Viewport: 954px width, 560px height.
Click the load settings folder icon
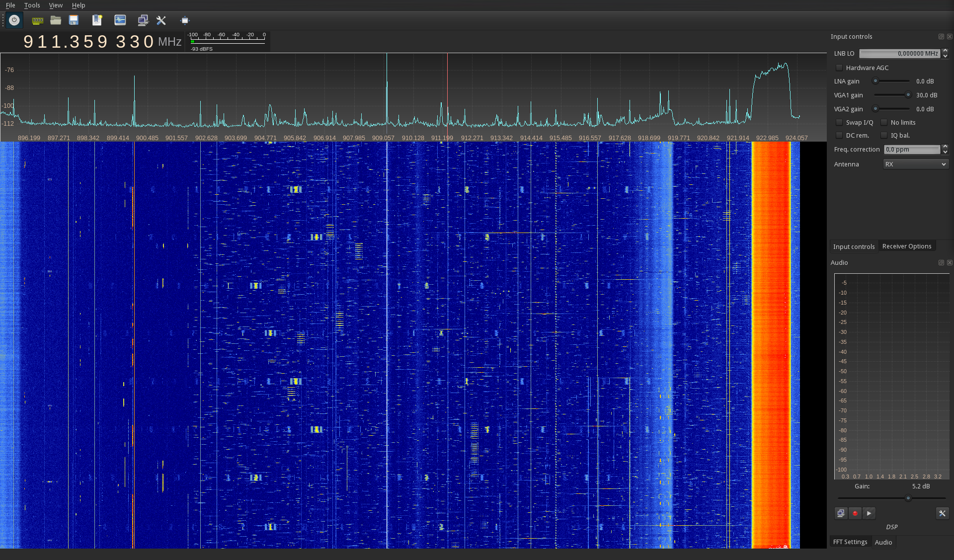pos(56,20)
